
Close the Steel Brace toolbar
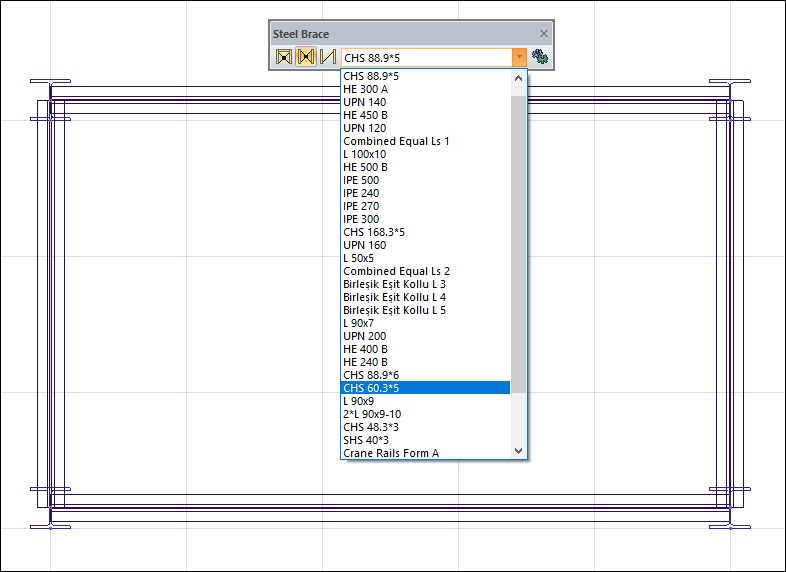pyautogui.click(x=544, y=34)
